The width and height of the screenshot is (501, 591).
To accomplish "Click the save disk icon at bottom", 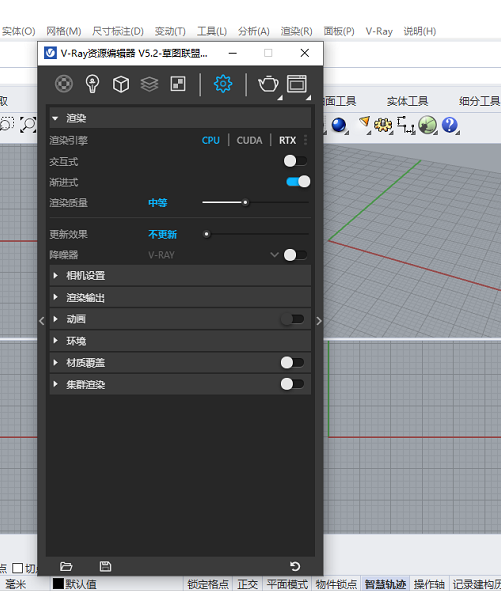I will coord(105,566).
